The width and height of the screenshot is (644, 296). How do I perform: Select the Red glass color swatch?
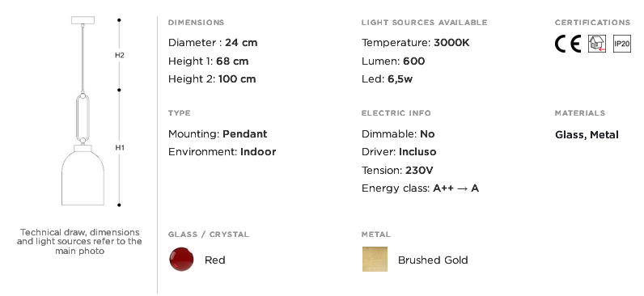[181, 259]
